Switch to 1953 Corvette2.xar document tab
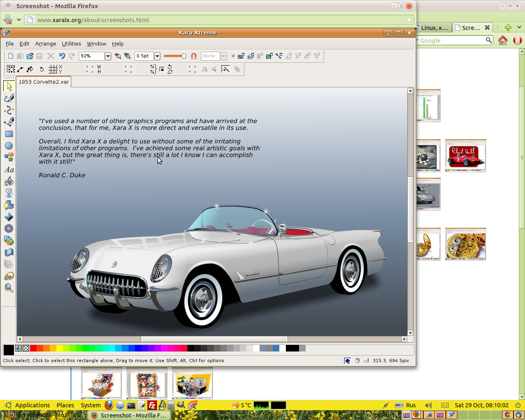Screen dimensions: 525x420 (x=44, y=82)
